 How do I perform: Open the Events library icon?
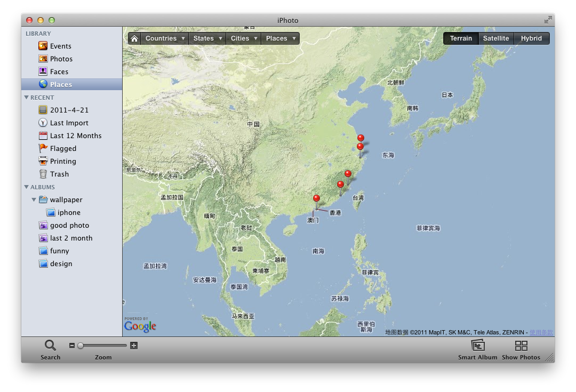coord(43,46)
